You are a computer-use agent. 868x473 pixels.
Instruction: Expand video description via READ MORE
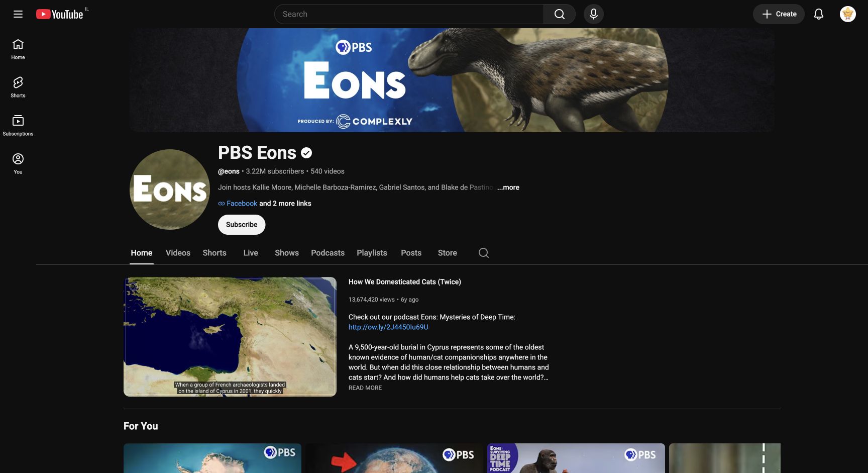365,388
